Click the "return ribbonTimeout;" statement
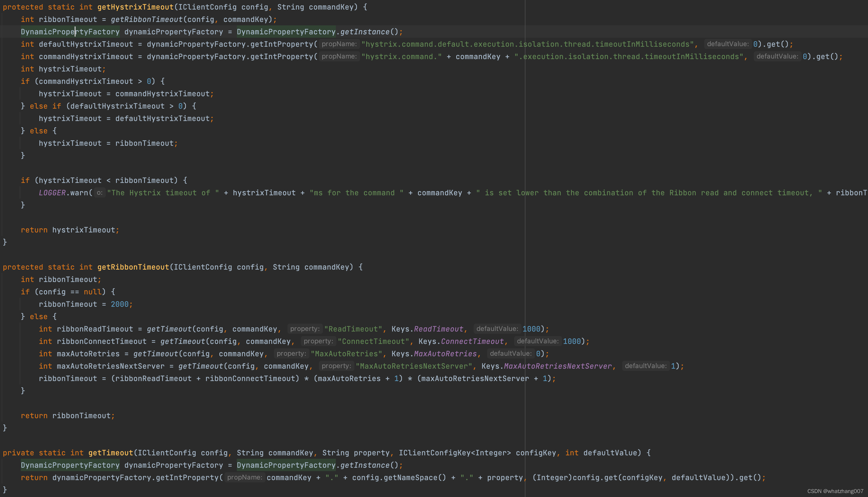Screen dimensions: 868x497 (68, 416)
